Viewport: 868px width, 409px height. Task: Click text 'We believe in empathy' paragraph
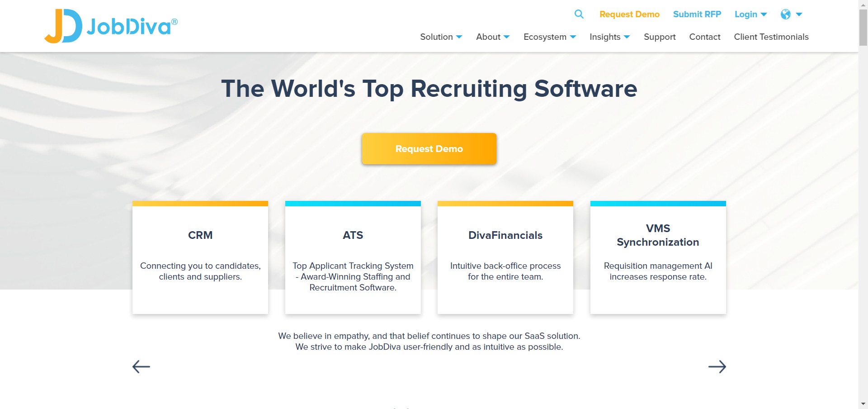point(429,341)
